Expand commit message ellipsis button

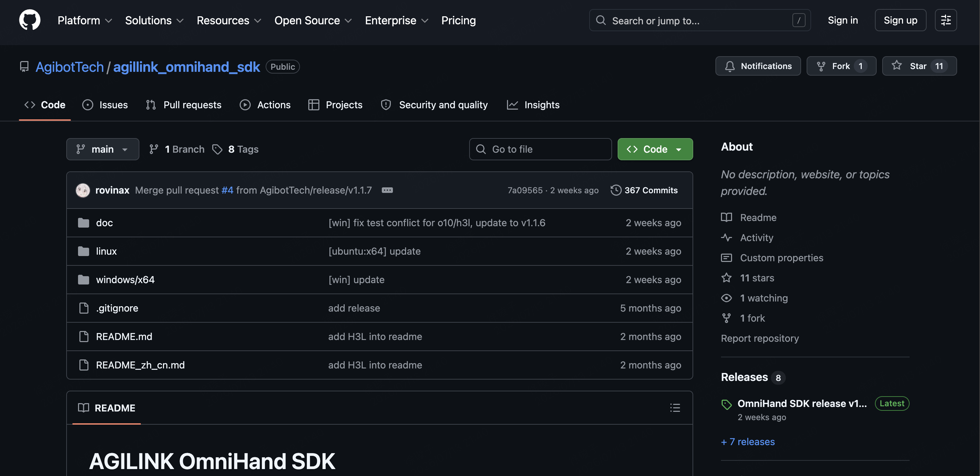click(387, 190)
